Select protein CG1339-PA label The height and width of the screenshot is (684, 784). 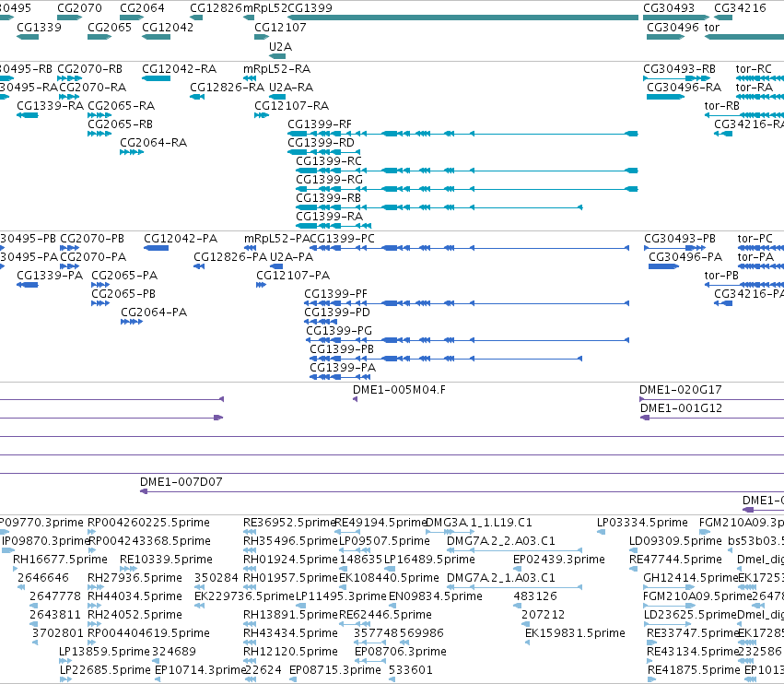50,276
